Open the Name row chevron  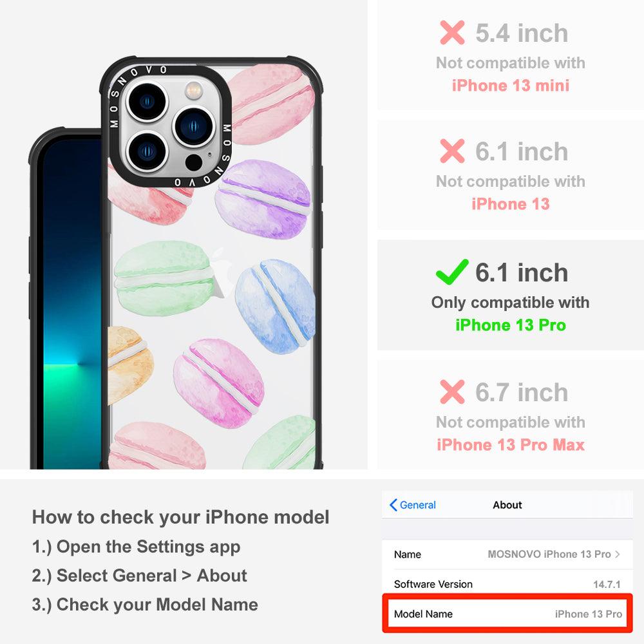(618, 554)
